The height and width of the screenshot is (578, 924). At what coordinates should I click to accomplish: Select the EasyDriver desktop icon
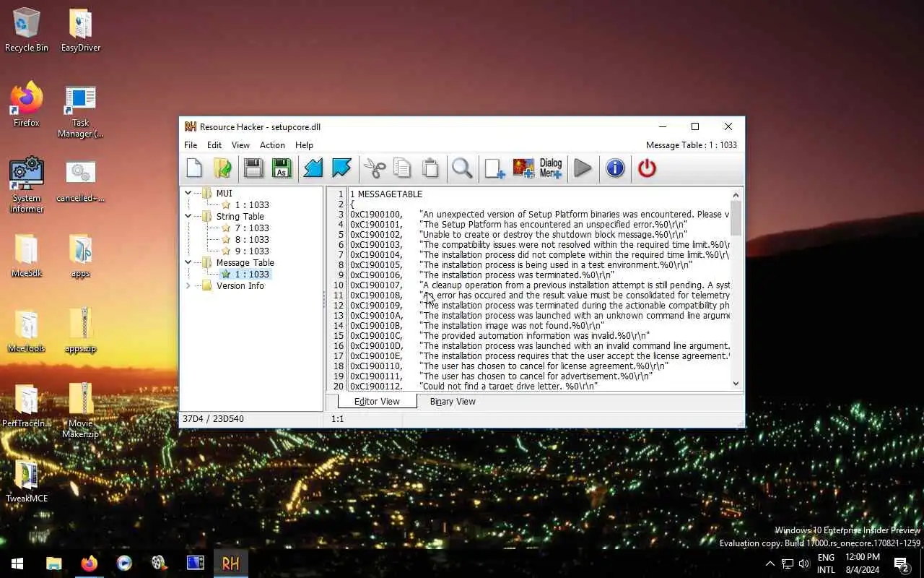(81, 30)
